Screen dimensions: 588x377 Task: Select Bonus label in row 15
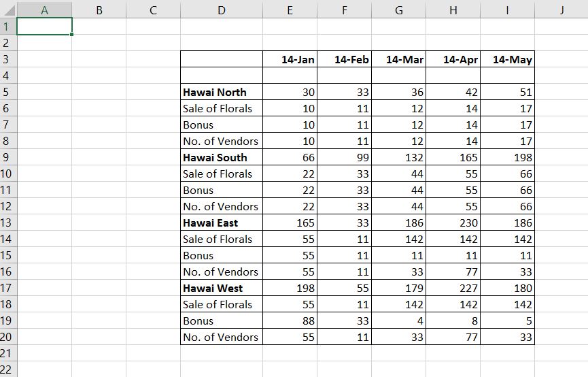222,255
